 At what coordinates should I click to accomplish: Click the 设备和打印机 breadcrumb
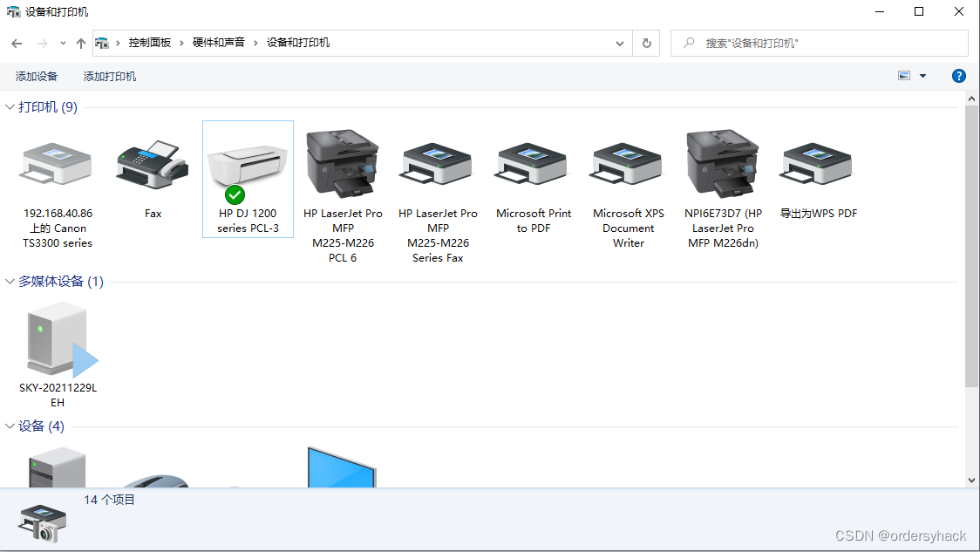pyautogui.click(x=297, y=43)
